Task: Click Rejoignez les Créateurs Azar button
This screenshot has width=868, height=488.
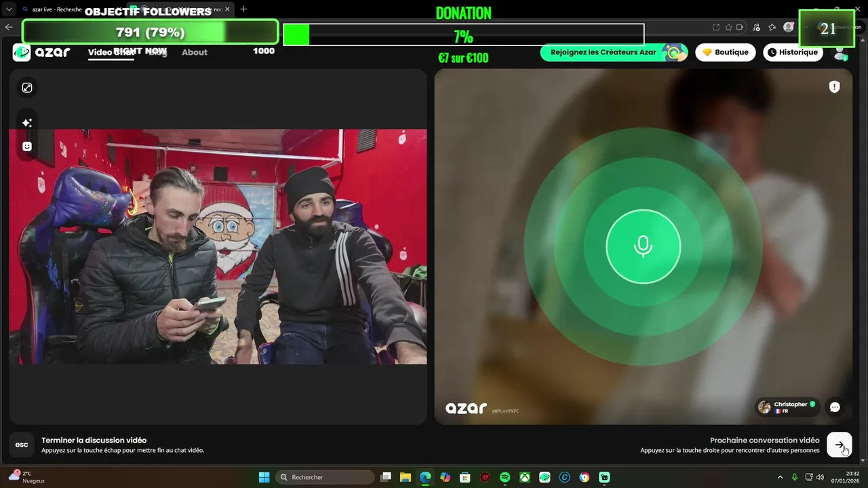Action: (614, 52)
